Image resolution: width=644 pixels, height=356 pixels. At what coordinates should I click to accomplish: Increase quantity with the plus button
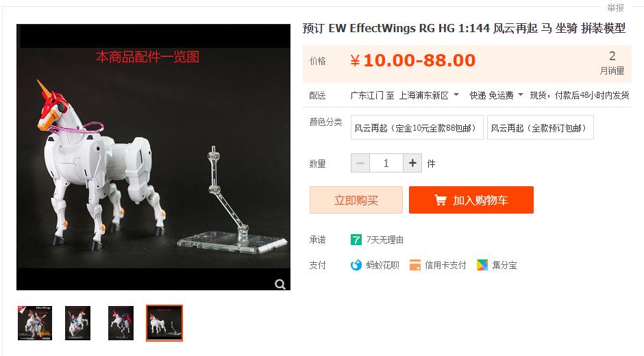pyautogui.click(x=412, y=163)
